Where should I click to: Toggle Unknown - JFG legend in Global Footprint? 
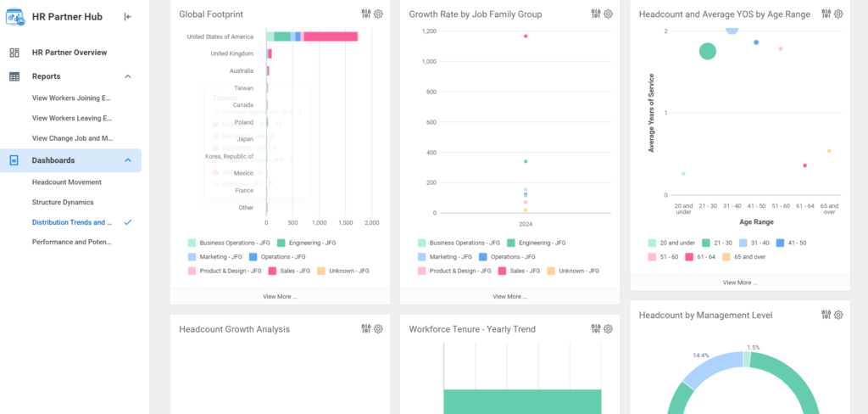pyautogui.click(x=343, y=271)
